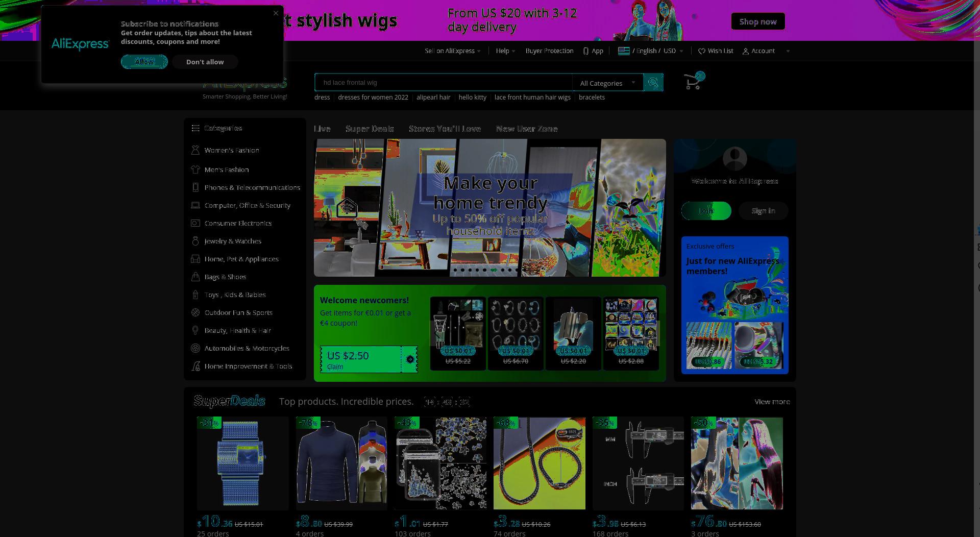The height and width of the screenshot is (537, 980).
Task: Open language and currency selector
Action: pyautogui.click(x=651, y=51)
